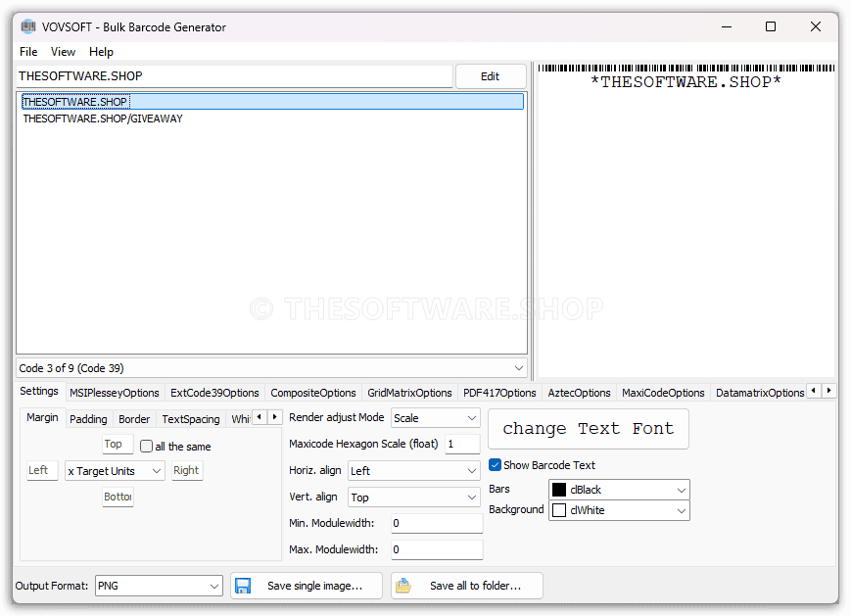Open the View menu

click(63, 52)
